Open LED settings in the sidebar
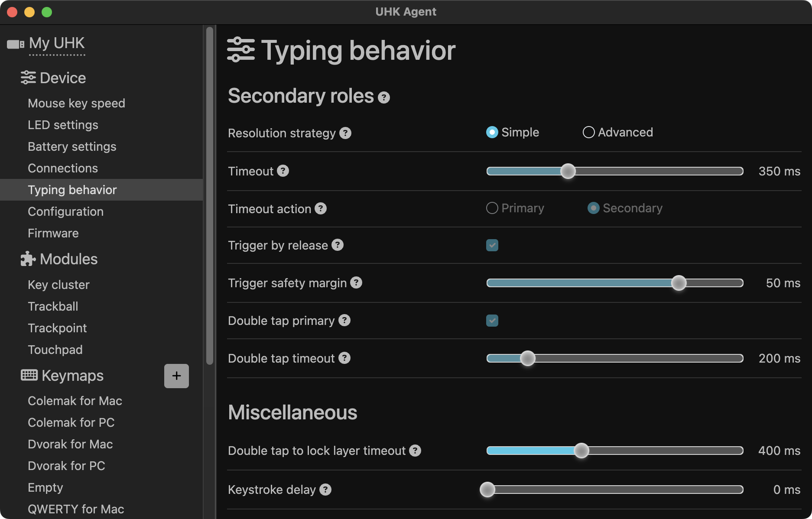The image size is (812, 519). pyautogui.click(x=63, y=125)
